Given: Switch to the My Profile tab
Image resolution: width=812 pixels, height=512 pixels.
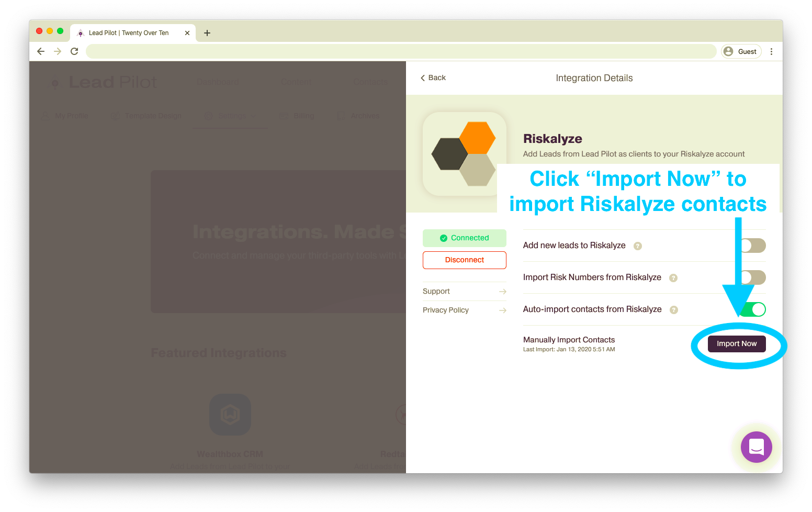Looking at the screenshot, I should tap(65, 116).
